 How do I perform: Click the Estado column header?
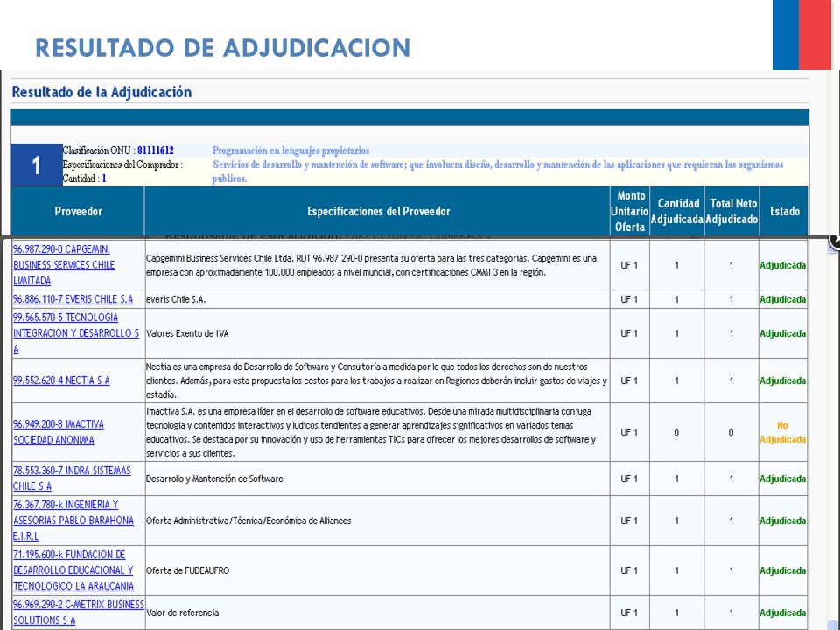pos(785,211)
